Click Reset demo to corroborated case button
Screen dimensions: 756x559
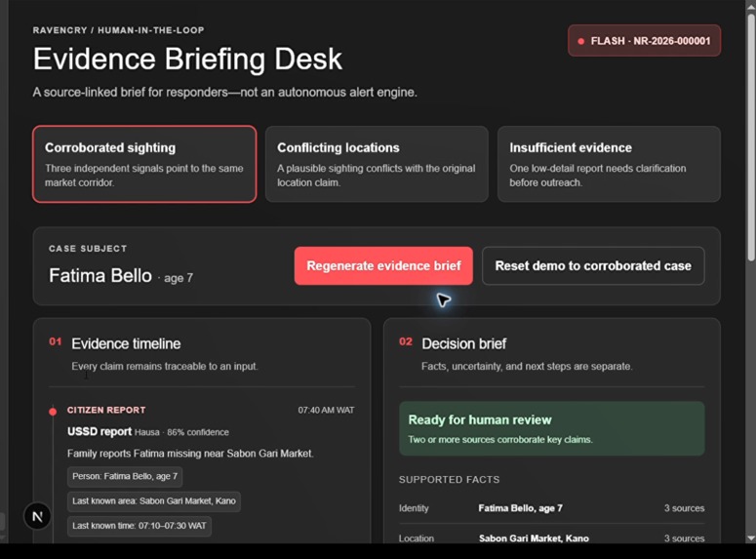click(593, 265)
